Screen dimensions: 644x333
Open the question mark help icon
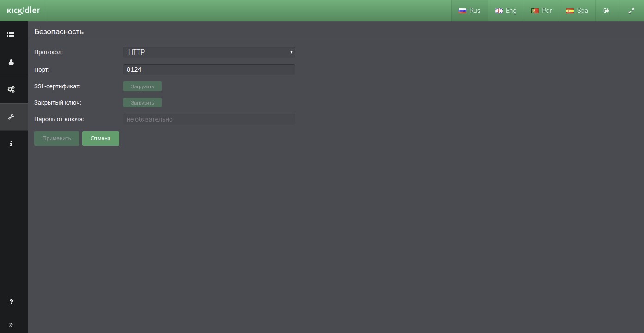tap(11, 302)
